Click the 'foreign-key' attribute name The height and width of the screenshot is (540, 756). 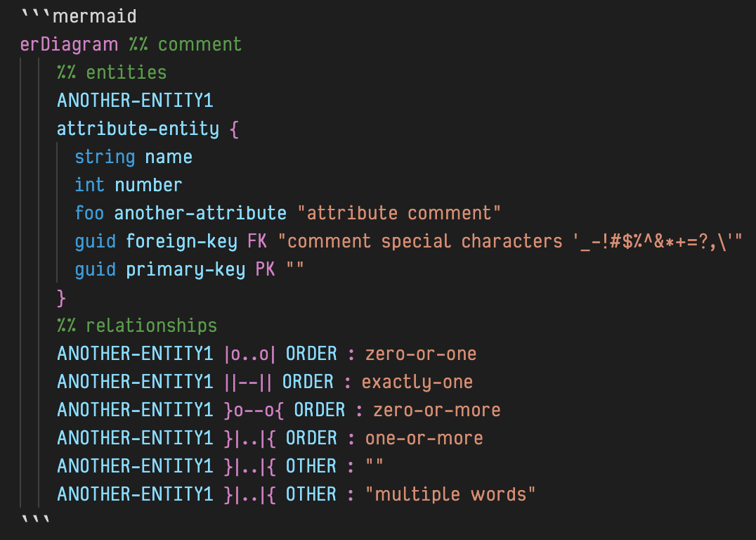pyautogui.click(x=182, y=241)
